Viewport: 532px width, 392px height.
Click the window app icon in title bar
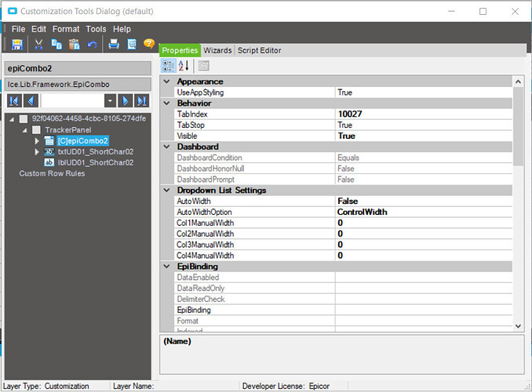[13, 11]
